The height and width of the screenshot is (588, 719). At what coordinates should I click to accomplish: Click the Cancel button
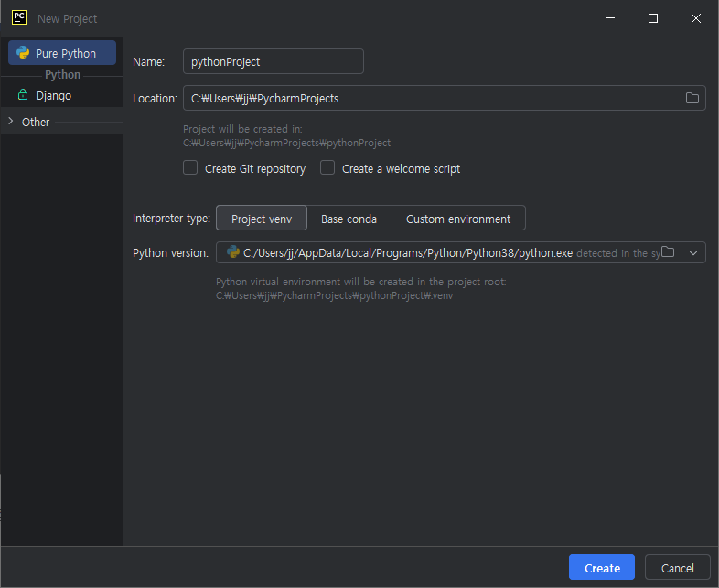[x=677, y=567]
